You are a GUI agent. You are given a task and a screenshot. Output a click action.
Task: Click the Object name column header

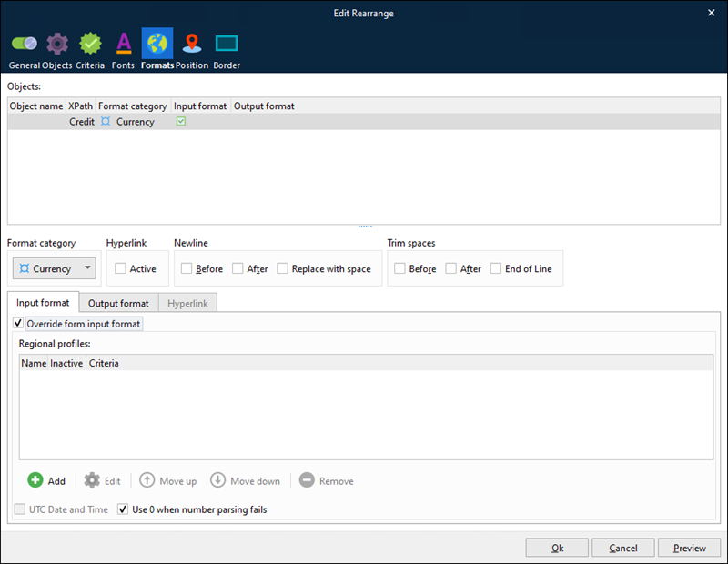coord(36,106)
